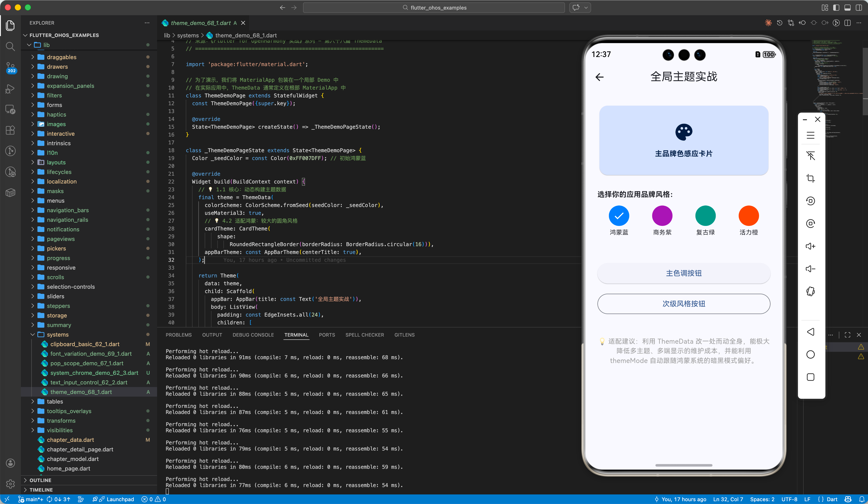868x504 pixels.
Task: Click the emulator screenshot crop icon
Action: coord(811,178)
